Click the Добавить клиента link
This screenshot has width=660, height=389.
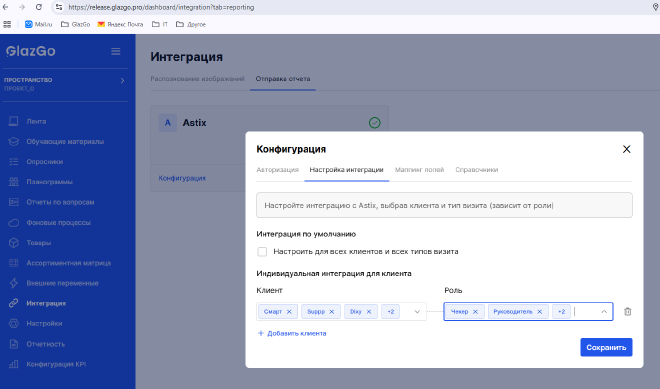point(292,333)
